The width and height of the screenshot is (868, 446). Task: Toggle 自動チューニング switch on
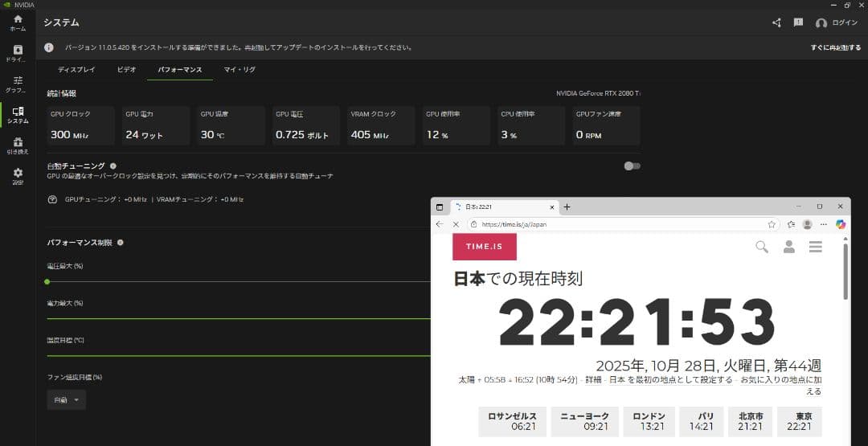632,166
